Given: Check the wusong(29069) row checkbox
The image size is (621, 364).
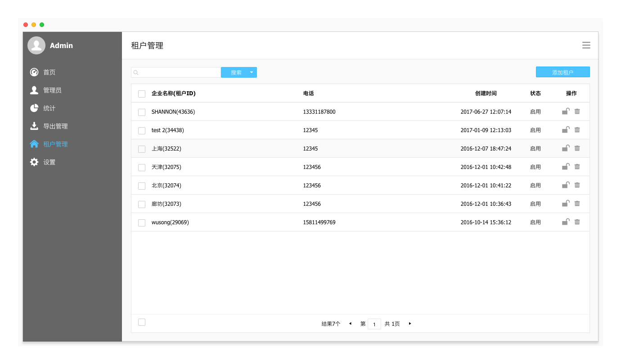Looking at the screenshot, I should pyautogui.click(x=142, y=223).
